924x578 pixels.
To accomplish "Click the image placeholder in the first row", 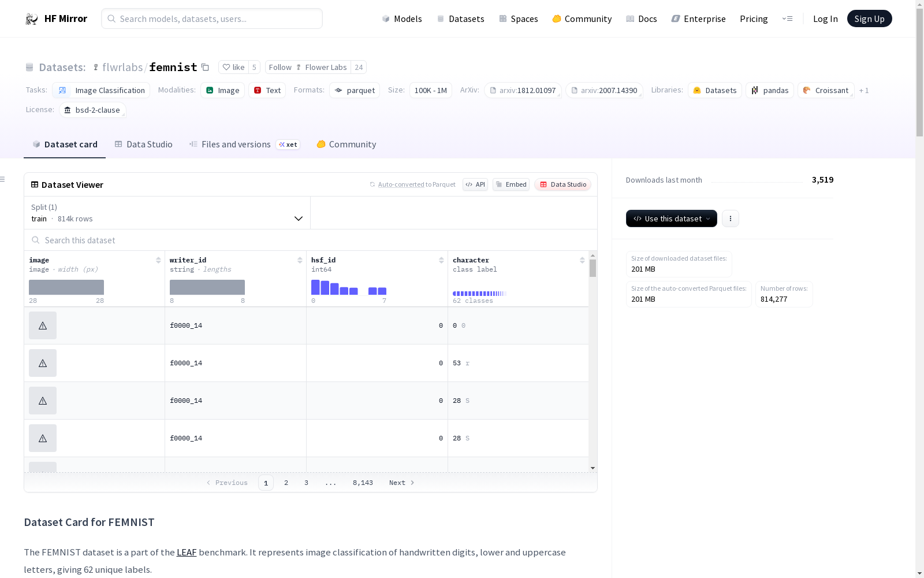I will [x=43, y=325].
